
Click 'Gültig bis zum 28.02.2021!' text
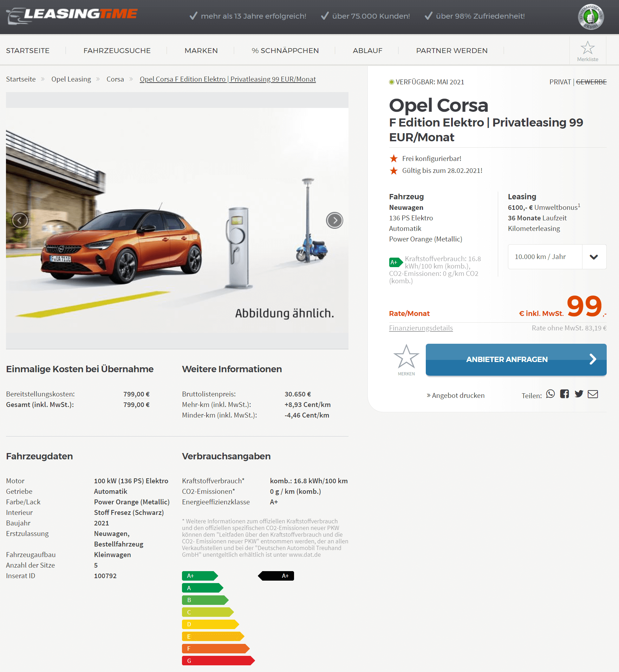[442, 170]
